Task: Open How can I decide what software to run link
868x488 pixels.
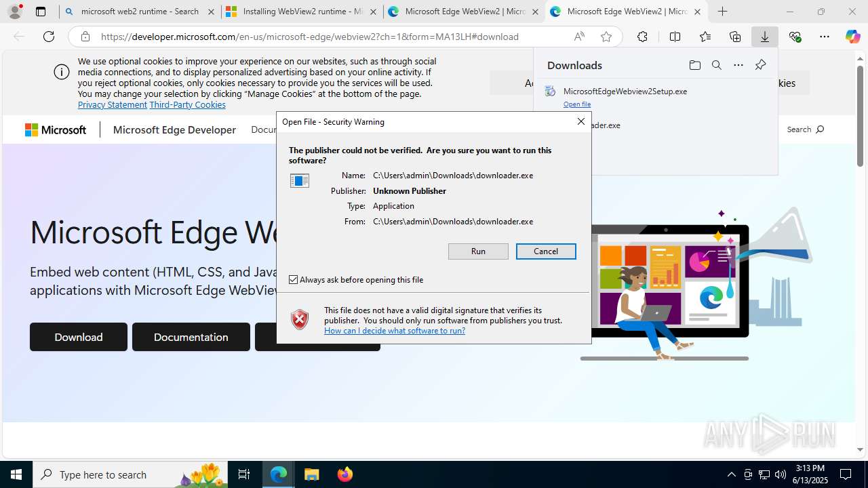Action: point(395,331)
